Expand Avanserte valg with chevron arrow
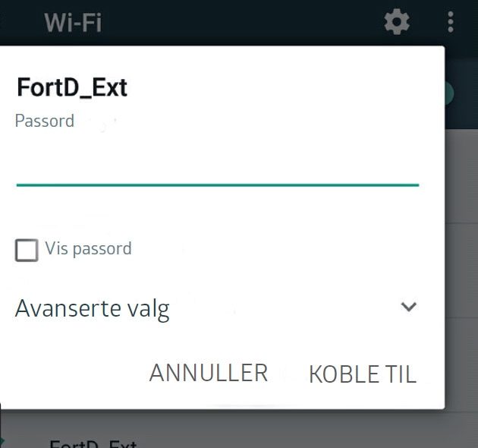 (408, 307)
